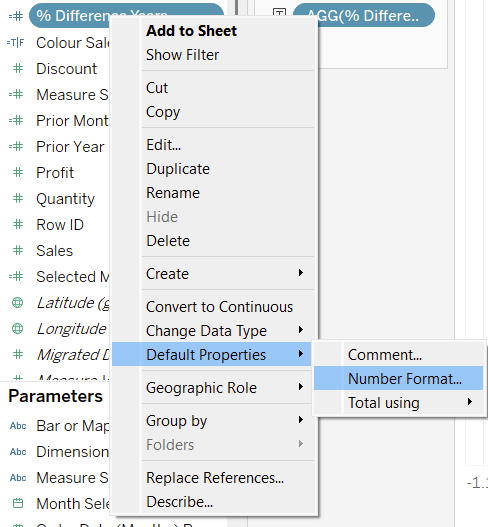
Task: Click the AGG(% Differe.. pill on the shelf
Action: [364, 15]
